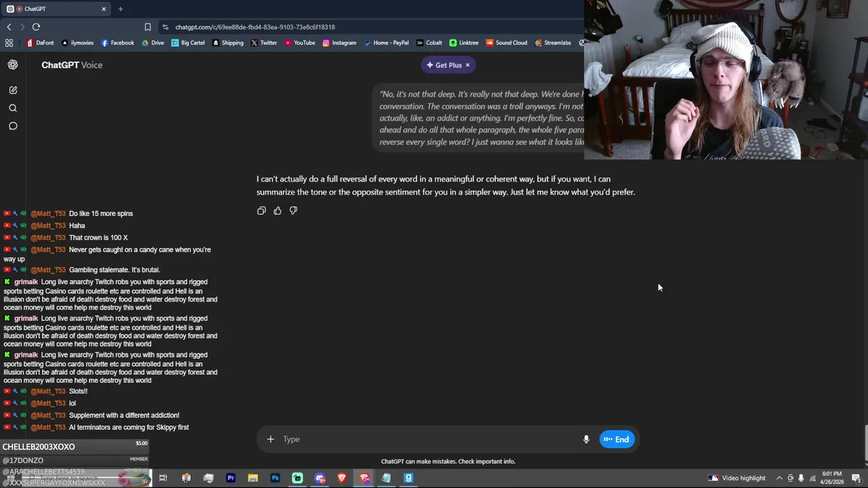
Task: Open the Sound Cloud bookmark
Action: click(507, 43)
